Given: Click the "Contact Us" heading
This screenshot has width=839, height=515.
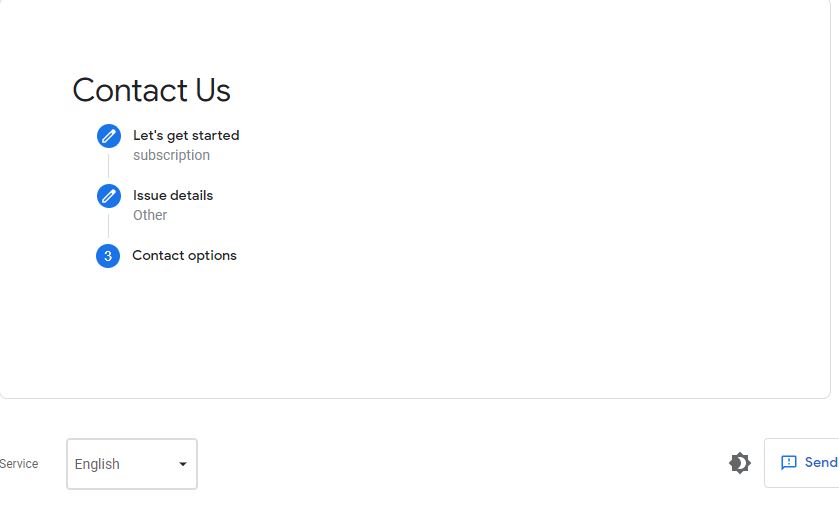Looking at the screenshot, I should click(x=151, y=90).
